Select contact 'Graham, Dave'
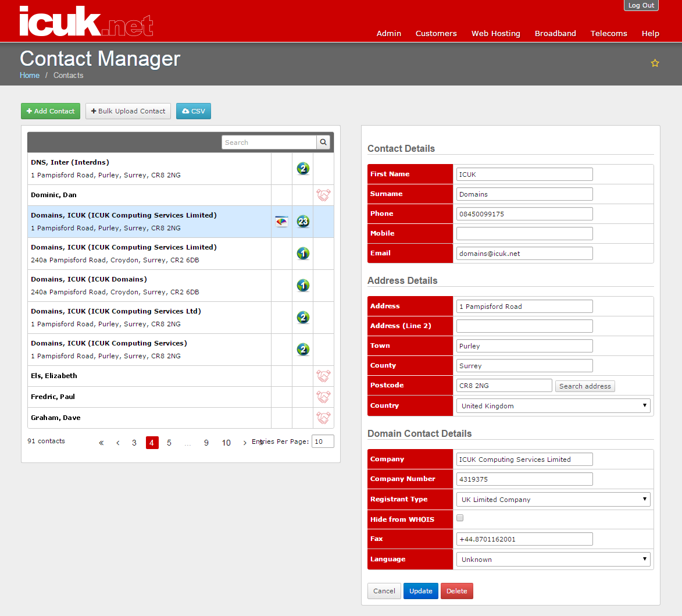682x616 pixels. [149, 418]
